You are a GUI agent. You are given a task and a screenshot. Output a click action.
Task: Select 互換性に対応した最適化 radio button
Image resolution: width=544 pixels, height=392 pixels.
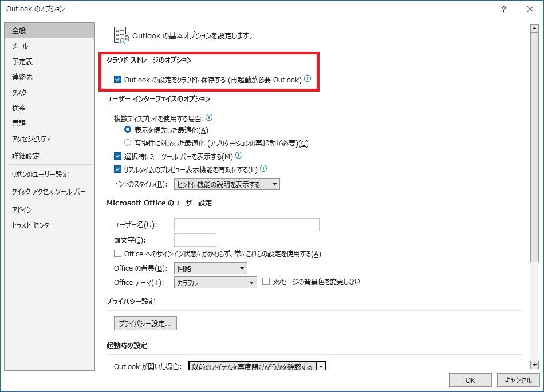tap(128, 143)
